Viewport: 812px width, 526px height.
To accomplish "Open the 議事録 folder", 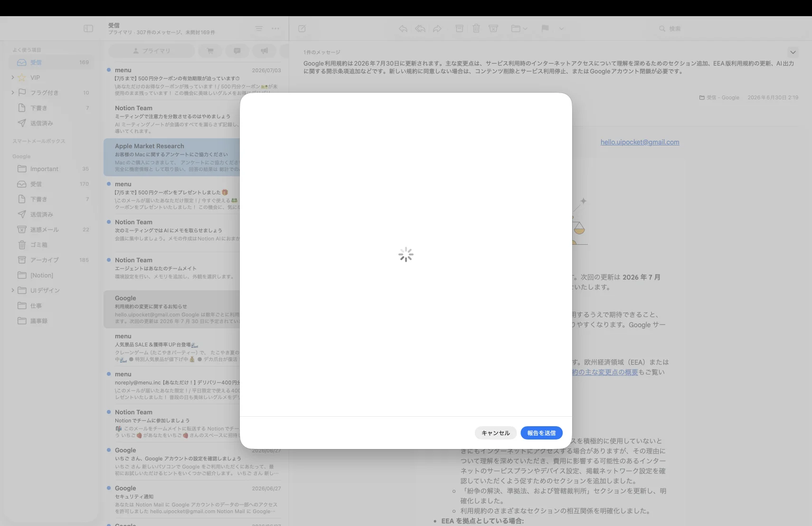I will (x=52, y=321).
